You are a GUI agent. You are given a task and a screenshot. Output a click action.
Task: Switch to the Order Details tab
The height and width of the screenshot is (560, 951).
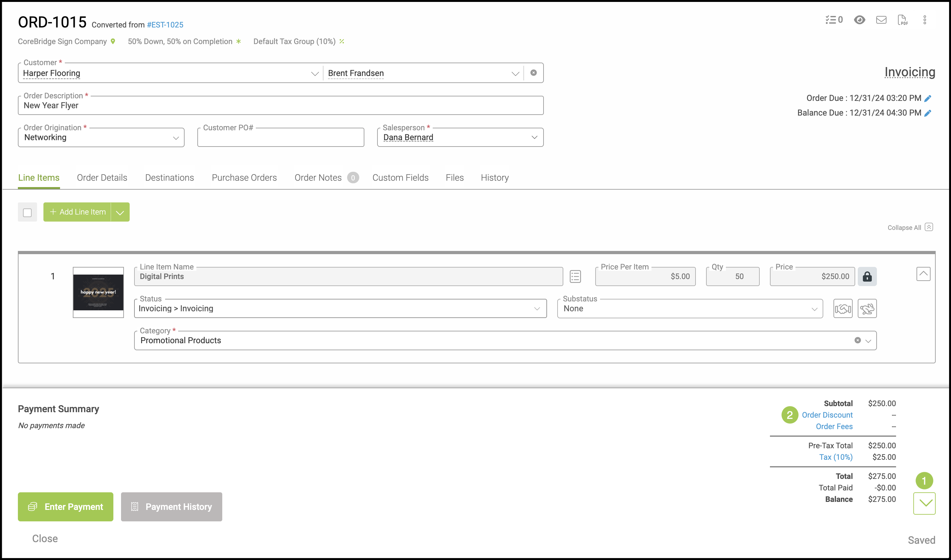(102, 178)
